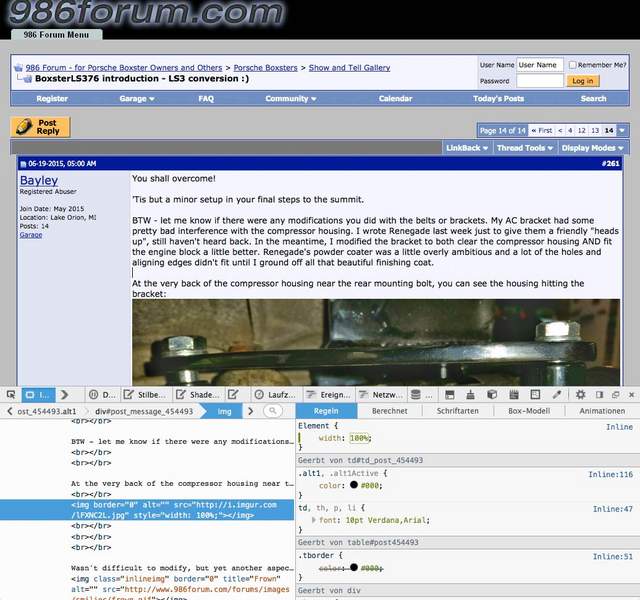The image size is (640, 600).
Task: Open the Canvas editor pencil tab
Action: pos(233,395)
